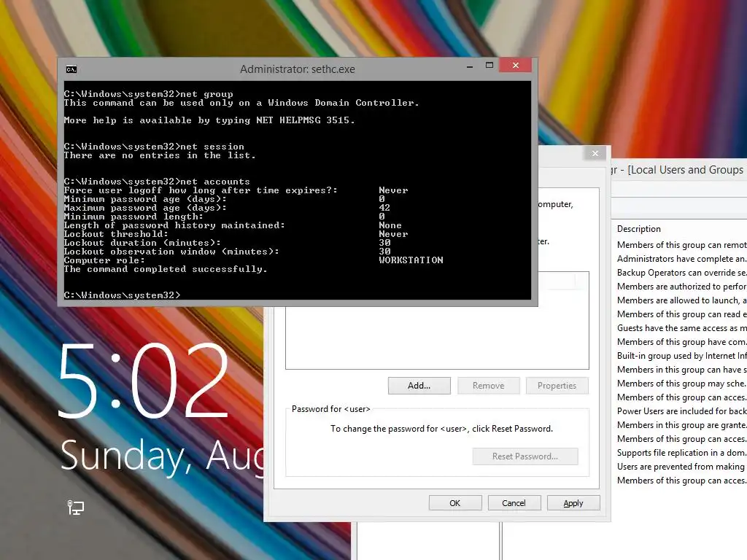Click 'Force user logoff how long' line
Screen dimensions: 747x560
(x=201, y=190)
